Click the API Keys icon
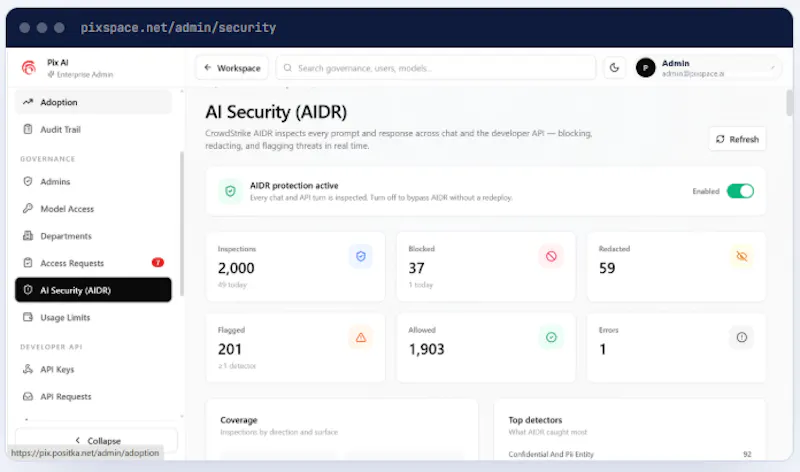Viewport: 800px width, 472px height. click(28, 368)
